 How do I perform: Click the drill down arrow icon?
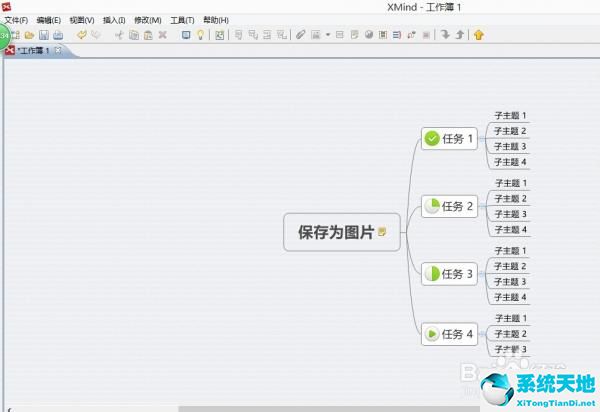[445, 35]
